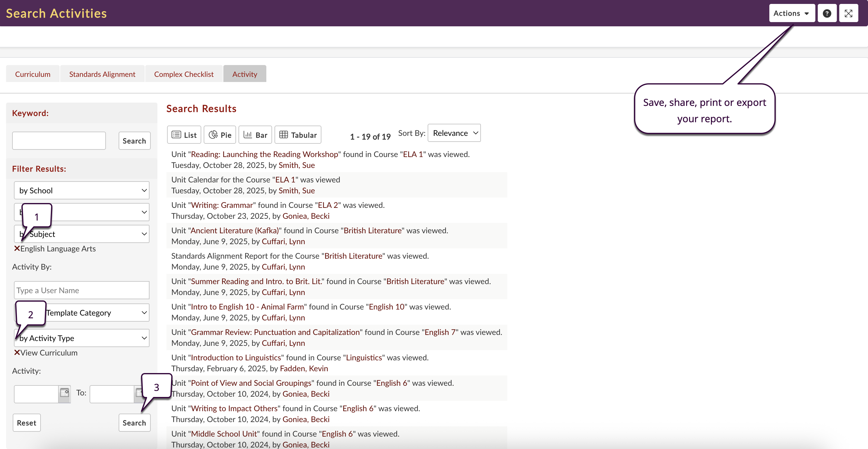This screenshot has width=868, height=449.
Task: Expand the by School filter dropdown
Action: point(81,191)
